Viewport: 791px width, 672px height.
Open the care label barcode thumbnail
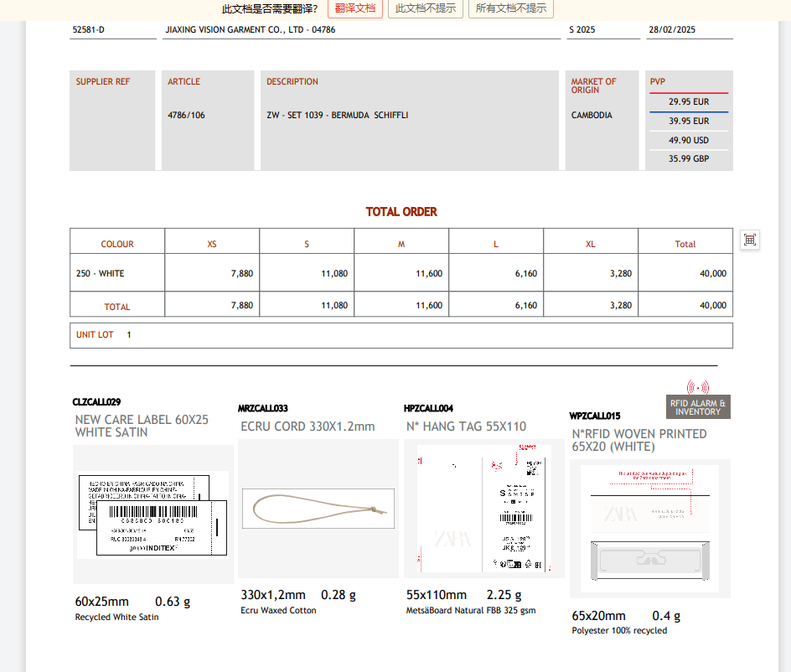(x=153, y=514)
